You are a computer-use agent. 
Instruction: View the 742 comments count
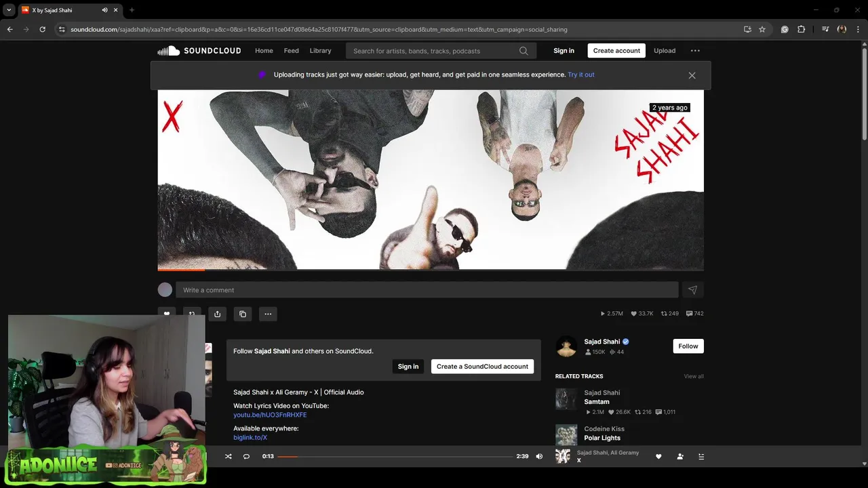[x=695, y=314]
